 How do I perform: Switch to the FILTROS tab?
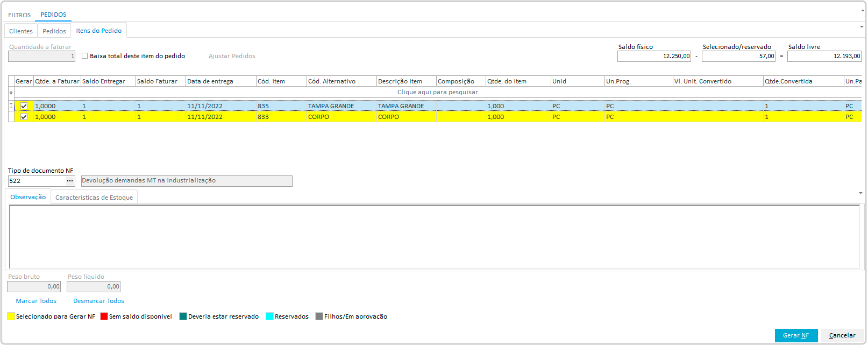click(x=19, y=15)
